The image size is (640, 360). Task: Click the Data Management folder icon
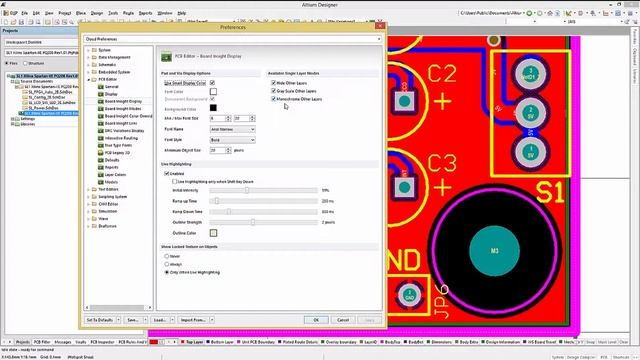[94, 57]
